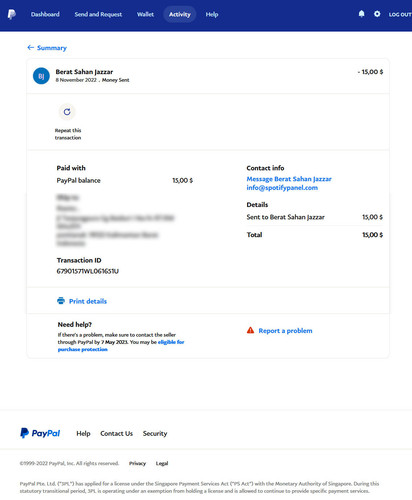412x500 pixels.
Task: Click the PayPal footer logo
Action: coord(40,433)
